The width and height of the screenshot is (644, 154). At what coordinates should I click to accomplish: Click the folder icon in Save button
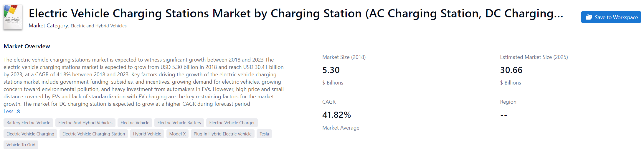[x=589, y=17]
